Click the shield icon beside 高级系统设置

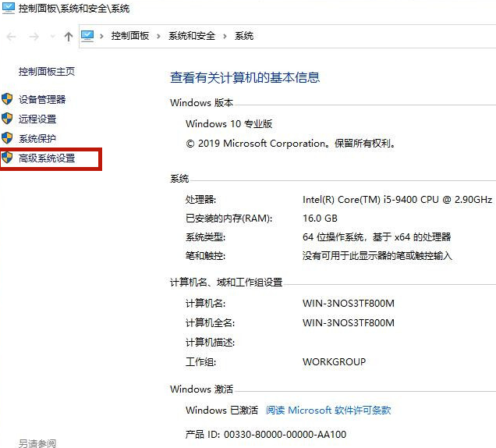(x=7, y=158)
